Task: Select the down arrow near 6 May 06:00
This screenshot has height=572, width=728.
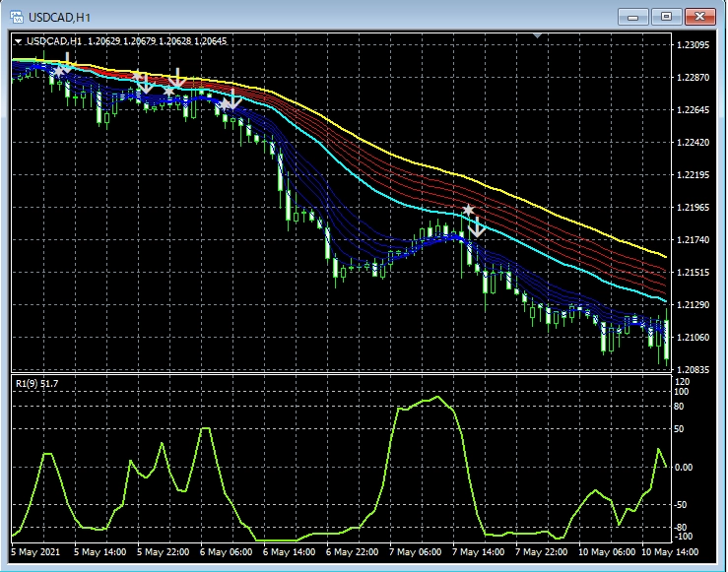Action: [x=234, y=98]
